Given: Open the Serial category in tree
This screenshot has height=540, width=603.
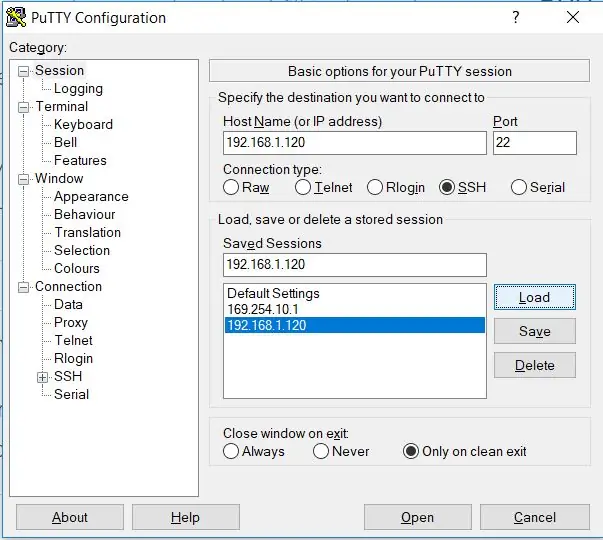Looking at the screenshot, I should point(71,395).
